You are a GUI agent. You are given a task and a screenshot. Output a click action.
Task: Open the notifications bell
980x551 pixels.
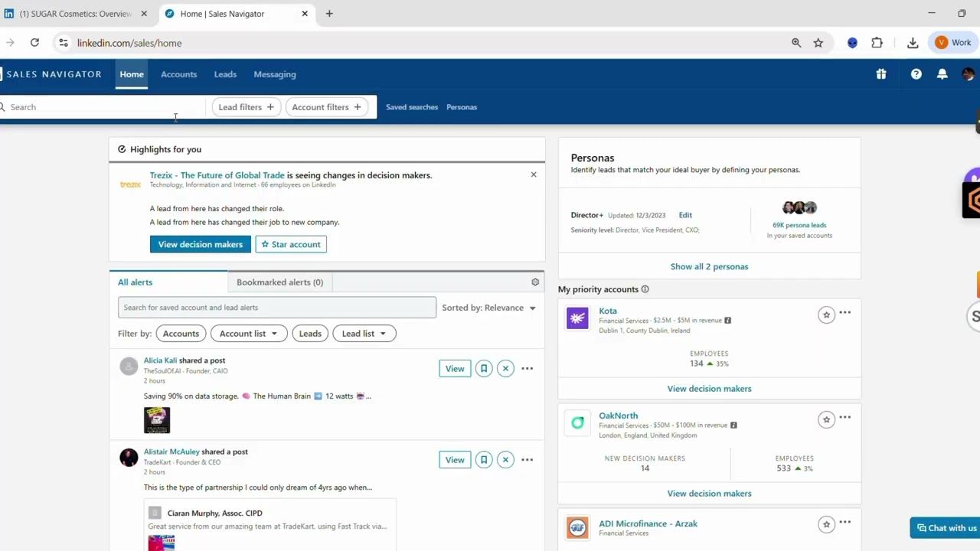click(x=942, y=74)
